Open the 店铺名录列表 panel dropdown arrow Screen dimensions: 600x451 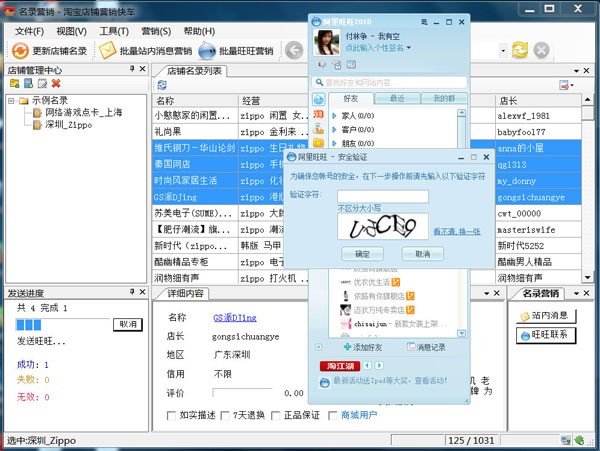576,71
